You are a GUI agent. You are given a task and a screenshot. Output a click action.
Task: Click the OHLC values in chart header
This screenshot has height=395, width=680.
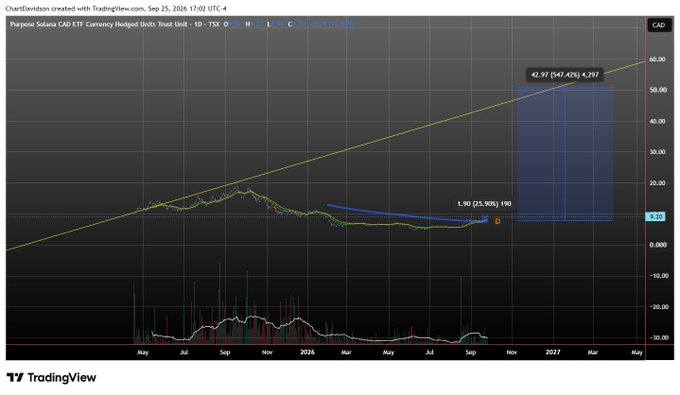pos(289,25)
